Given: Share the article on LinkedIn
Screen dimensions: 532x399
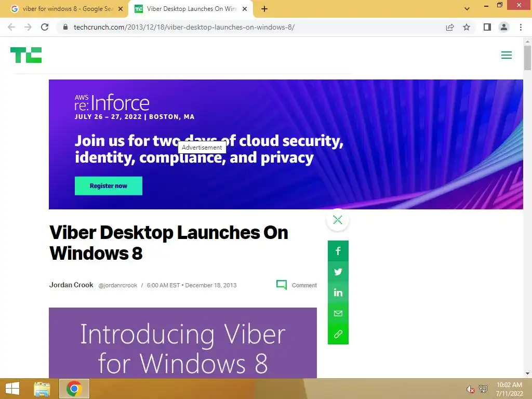Looking at the screenshot, I should point(338,292).
